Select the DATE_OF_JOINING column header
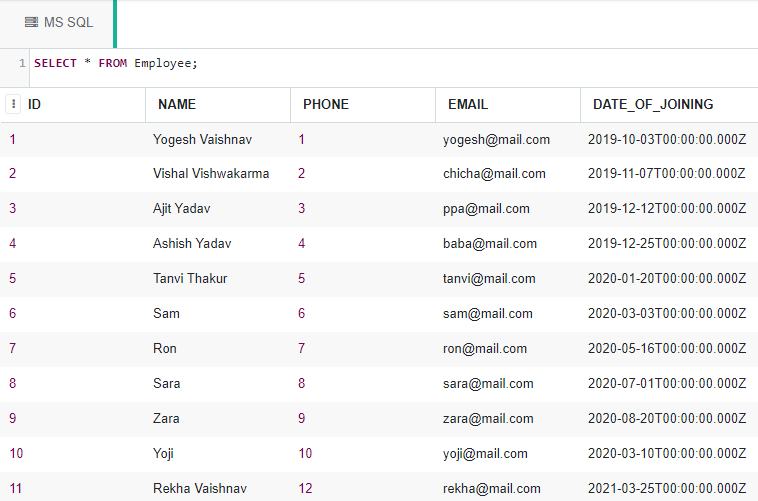758x501 pixels. [653, 104]
